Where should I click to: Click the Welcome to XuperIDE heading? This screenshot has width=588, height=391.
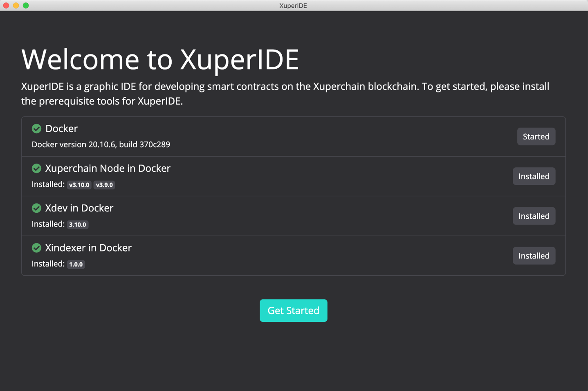[x=160, y=59]
